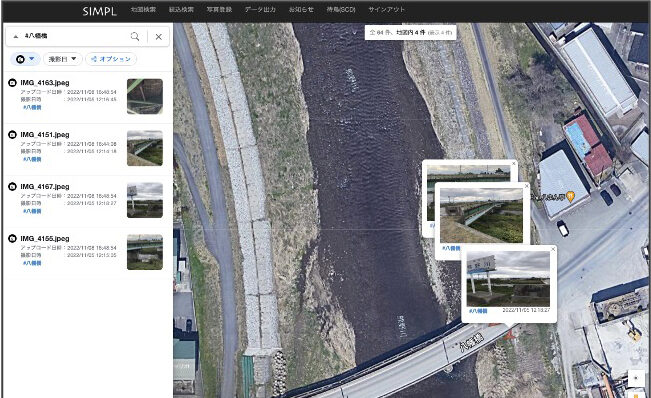Open the IMG_4163.jpeg thumbnail image
This screenshot has height=398, width=651.
click(x=145, y=96)
